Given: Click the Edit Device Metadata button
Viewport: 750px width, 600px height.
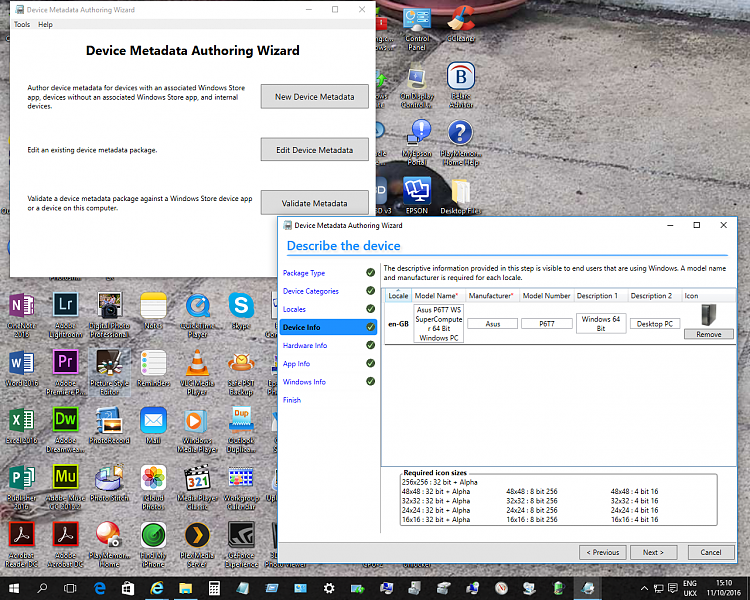Looking at the screenshot, I should pos(315,150).
